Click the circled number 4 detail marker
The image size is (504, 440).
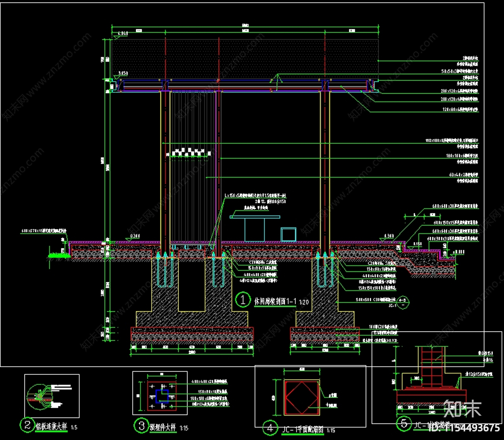[x=270, y=428]
